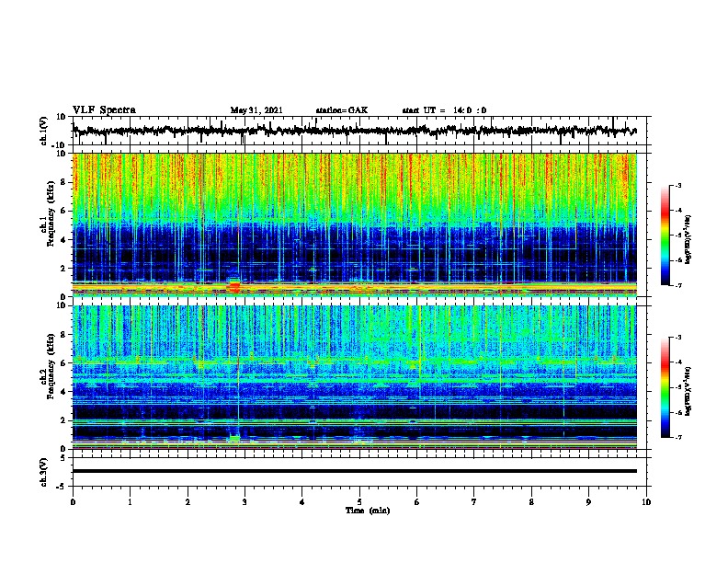Click the ch.3 flat black trace line
Image resolution: width=728 pixels, height=563 pixels.
coord(354,471)
